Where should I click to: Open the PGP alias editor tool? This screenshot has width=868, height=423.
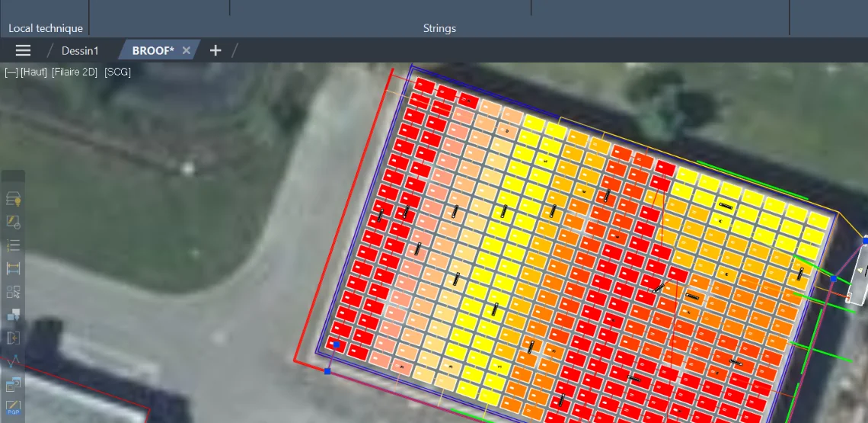(13, 408)
